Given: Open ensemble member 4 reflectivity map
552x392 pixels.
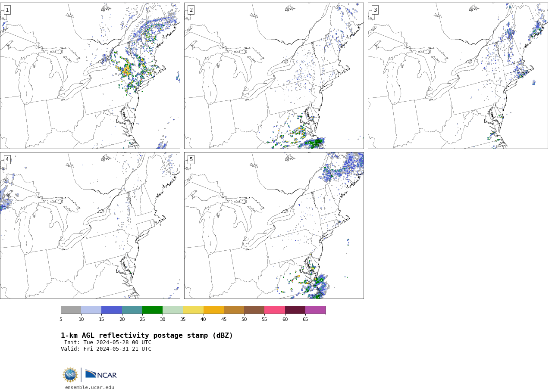Looking at the screenshot, I should [x=90, y=225].
